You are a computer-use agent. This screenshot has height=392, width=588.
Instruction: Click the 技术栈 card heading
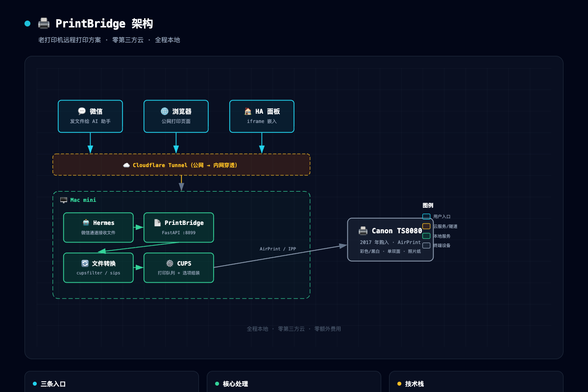point(415,384)
